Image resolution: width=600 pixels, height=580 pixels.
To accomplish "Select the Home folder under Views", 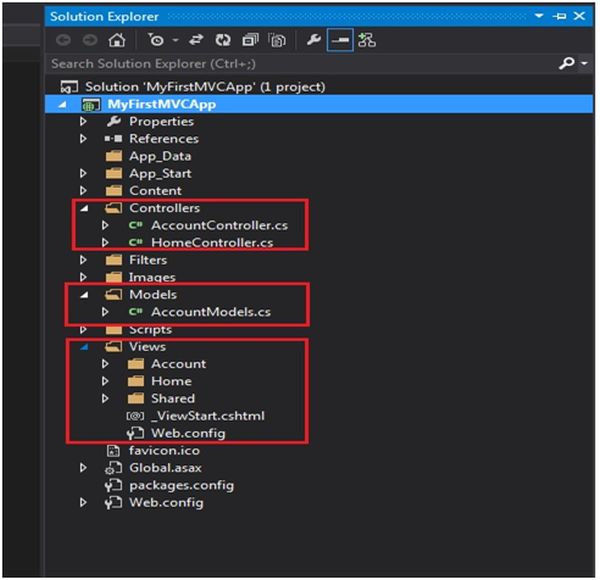I will pos(171,381).
